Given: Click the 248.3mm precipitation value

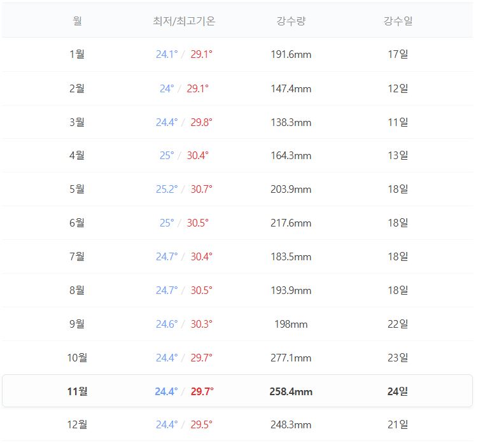Looking at the screenshot, I should point(291,425).
